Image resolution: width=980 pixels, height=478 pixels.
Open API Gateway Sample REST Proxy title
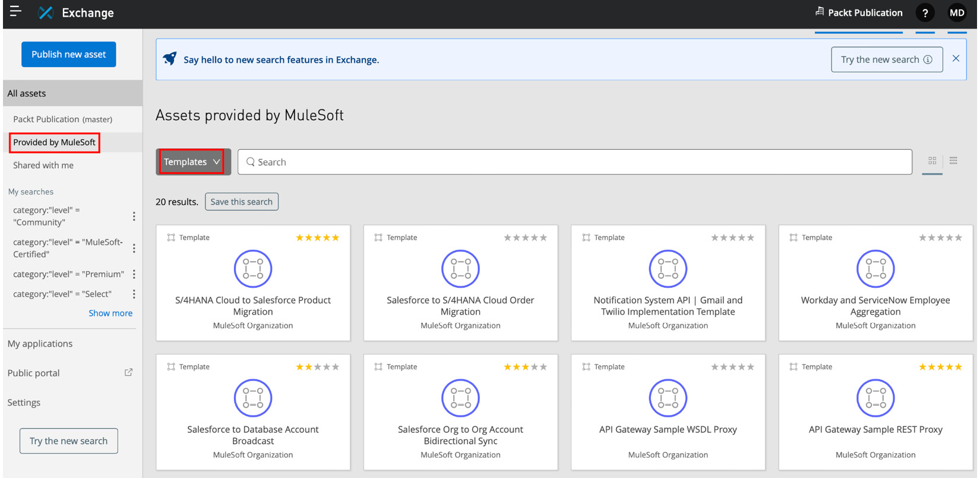pos(875,429)
